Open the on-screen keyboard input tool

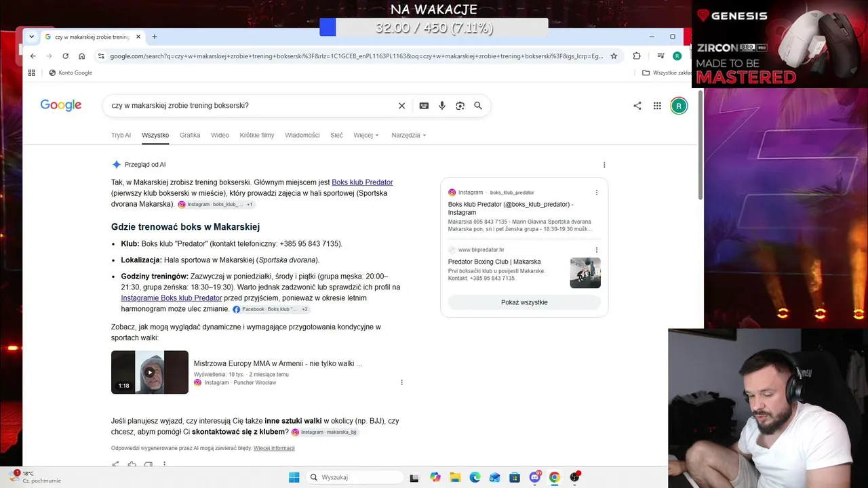pyautogui.click(x=424, y=106)
